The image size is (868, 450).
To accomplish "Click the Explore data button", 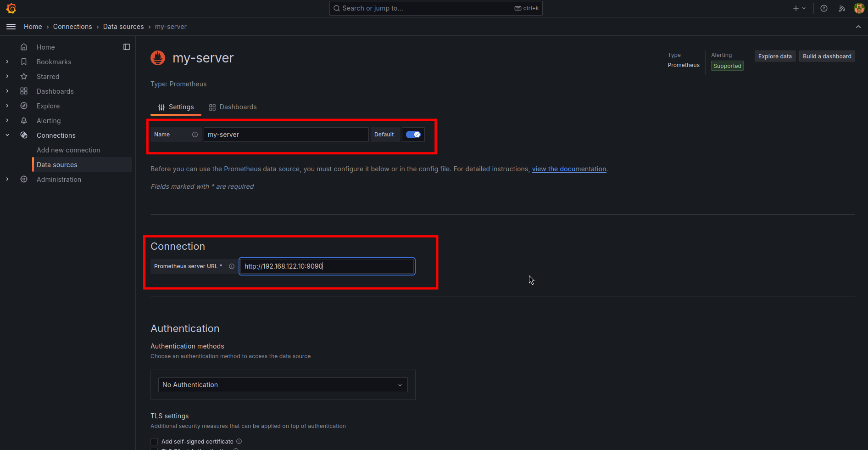I will click(775, 56).
